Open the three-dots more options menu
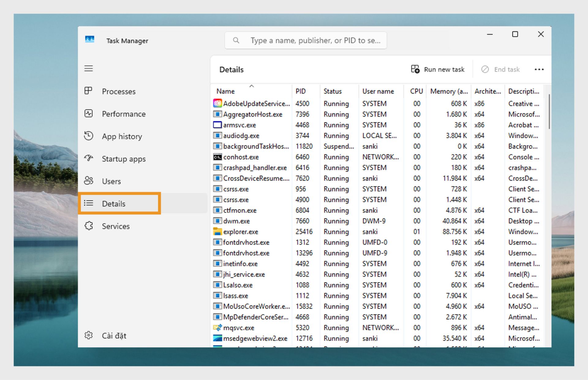Screen dimensions: 588x380 [x=539, y=70]
